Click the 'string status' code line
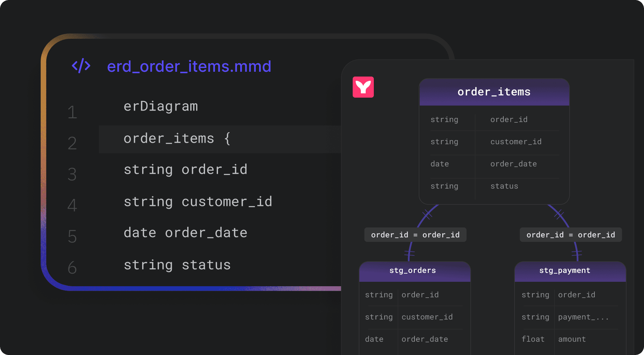 [x=177, y=265]
